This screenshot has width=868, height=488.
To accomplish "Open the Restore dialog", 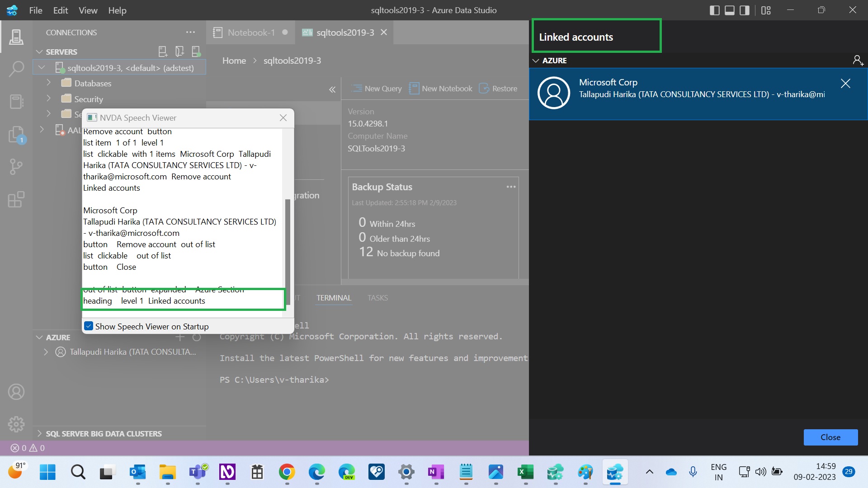I will pos(498,88).
